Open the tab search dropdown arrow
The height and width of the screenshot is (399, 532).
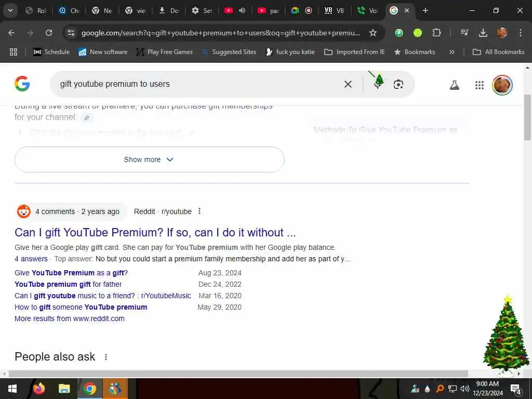[10, 10]
